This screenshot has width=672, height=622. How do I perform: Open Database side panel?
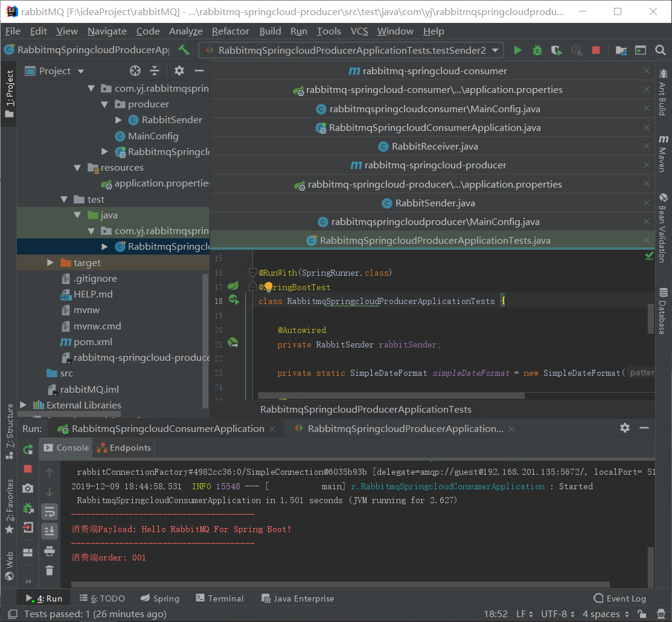tap(662, 311)
